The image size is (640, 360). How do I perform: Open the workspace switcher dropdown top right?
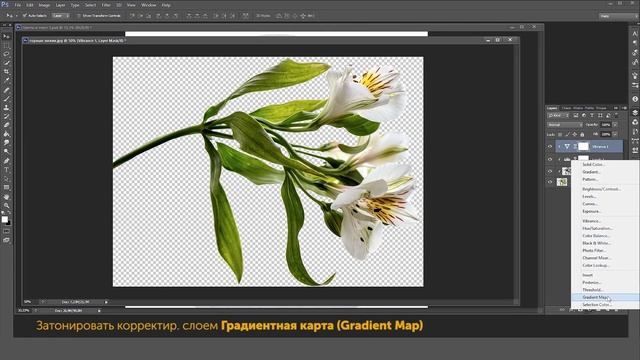pyautogui.click(x=618, y=16)
